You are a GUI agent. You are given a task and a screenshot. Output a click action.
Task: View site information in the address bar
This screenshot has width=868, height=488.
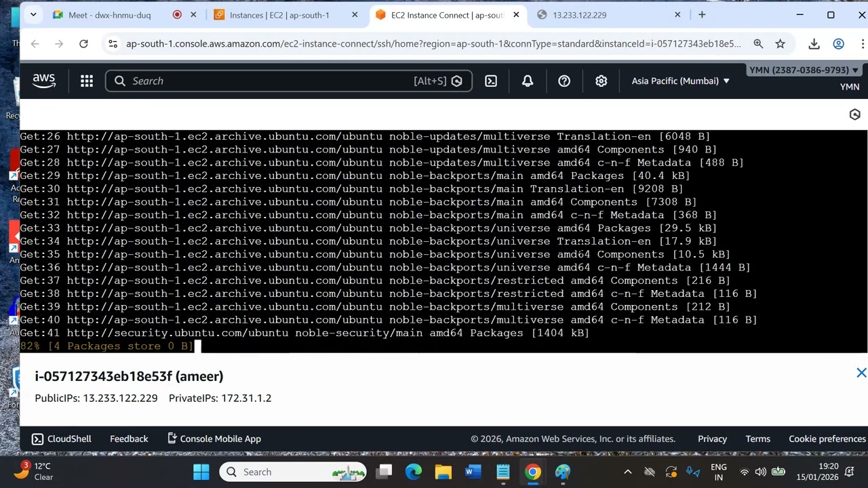point(113,43)
